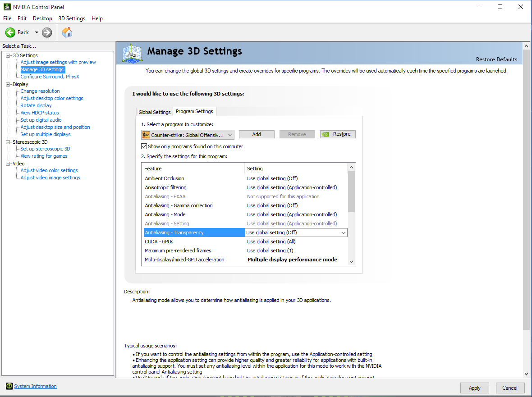
Task: Select Antialiasing - Gamma correction row
Action: (x=245, y=205)
